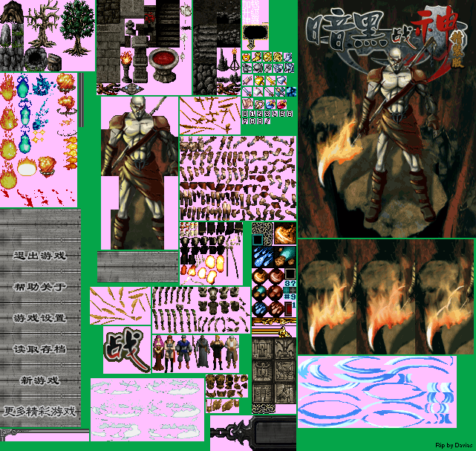This screenshot has width=476, height=451.
Task: Click the gold ornate bar divider sprite
Action: tap(274, 322)
